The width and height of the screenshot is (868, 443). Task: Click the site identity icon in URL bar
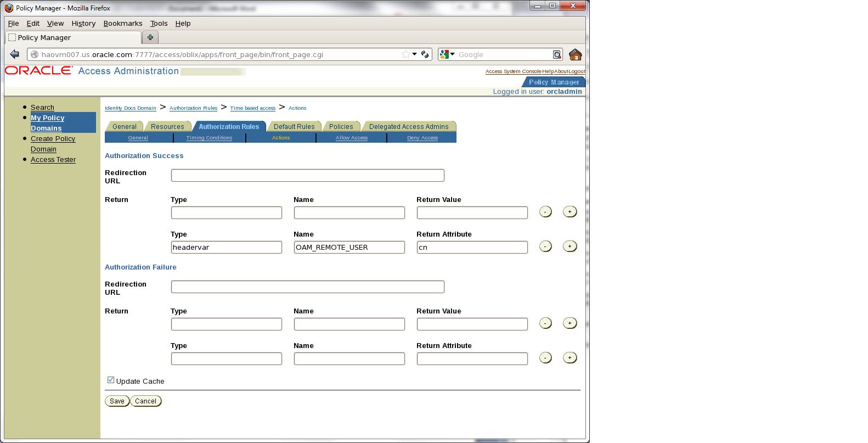pyautogui.click(x=35, y=54)
